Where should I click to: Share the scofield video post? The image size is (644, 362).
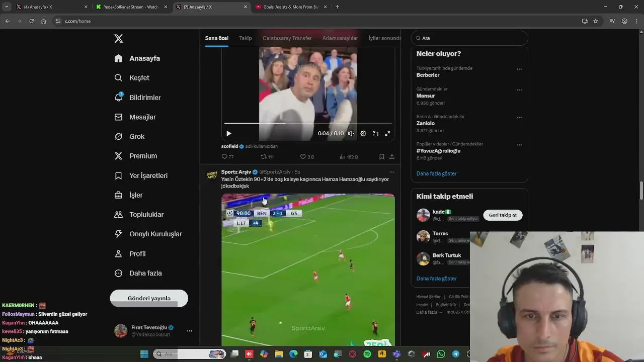coord(392,157)
